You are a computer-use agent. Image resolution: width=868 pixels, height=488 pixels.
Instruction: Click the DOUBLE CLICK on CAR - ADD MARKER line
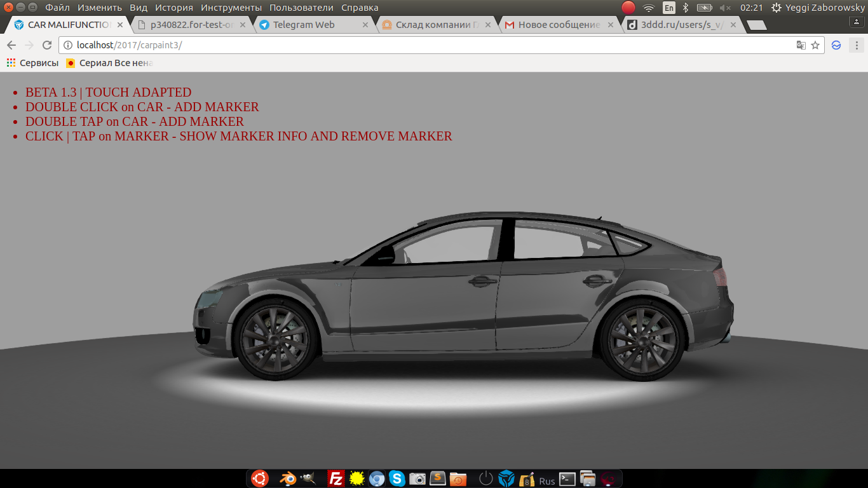(x=142, y=107)
